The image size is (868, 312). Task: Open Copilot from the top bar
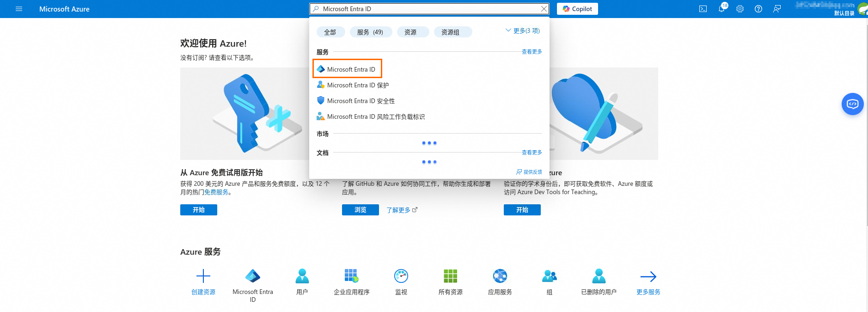pos(577,9)
